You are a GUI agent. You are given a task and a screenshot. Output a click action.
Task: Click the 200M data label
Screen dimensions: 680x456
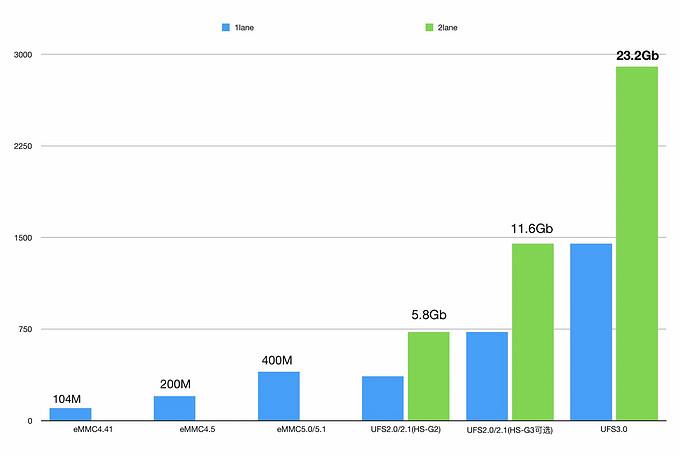point(175,384)
